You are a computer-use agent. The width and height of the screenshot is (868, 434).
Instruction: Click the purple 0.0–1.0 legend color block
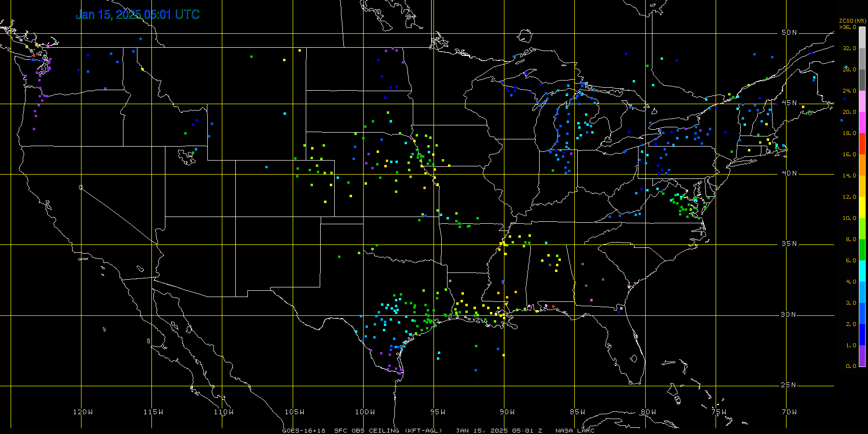pyautogui.click(x=862, y=356)
